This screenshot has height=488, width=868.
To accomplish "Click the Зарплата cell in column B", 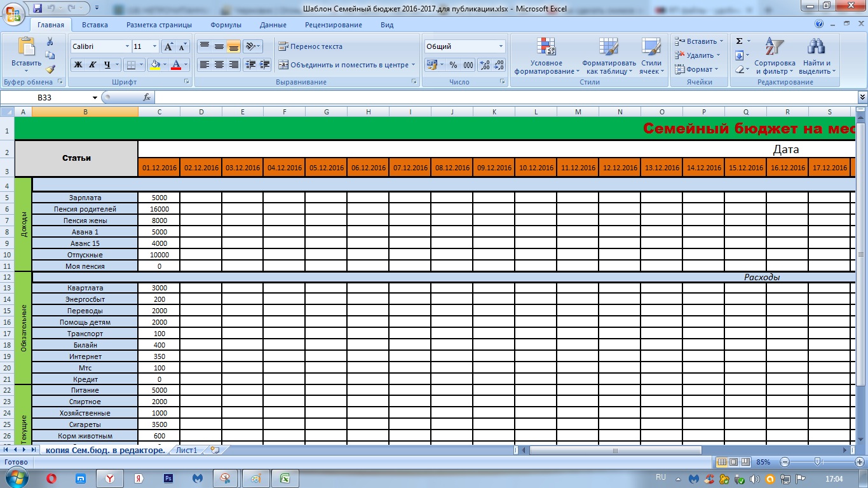I will click(85, 198).
